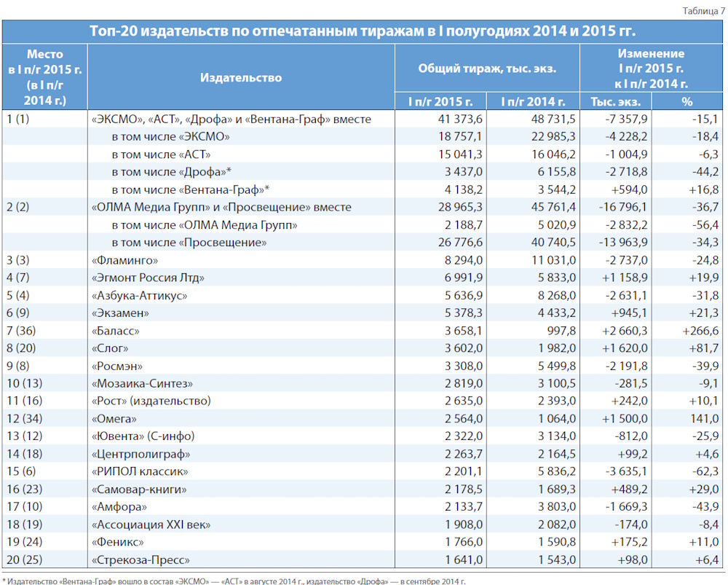
Task: Select value '18 757,1' for ЭКСМО
Action: (x=460, y=137)
